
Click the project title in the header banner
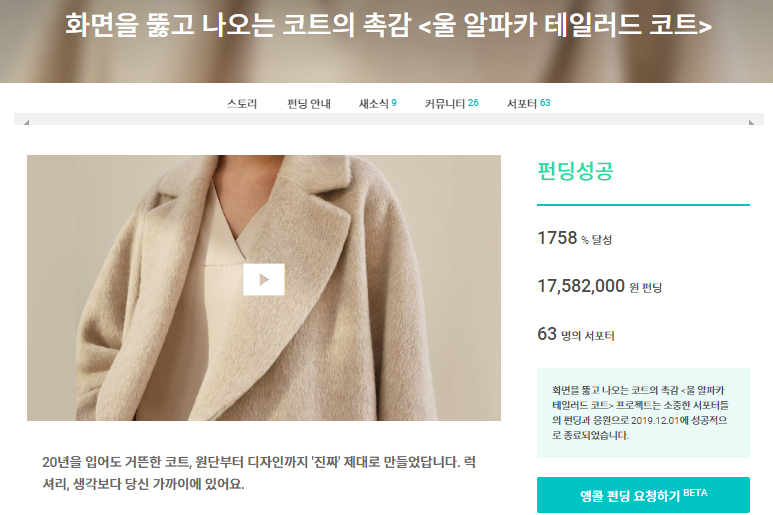click(x=388, y=25)
